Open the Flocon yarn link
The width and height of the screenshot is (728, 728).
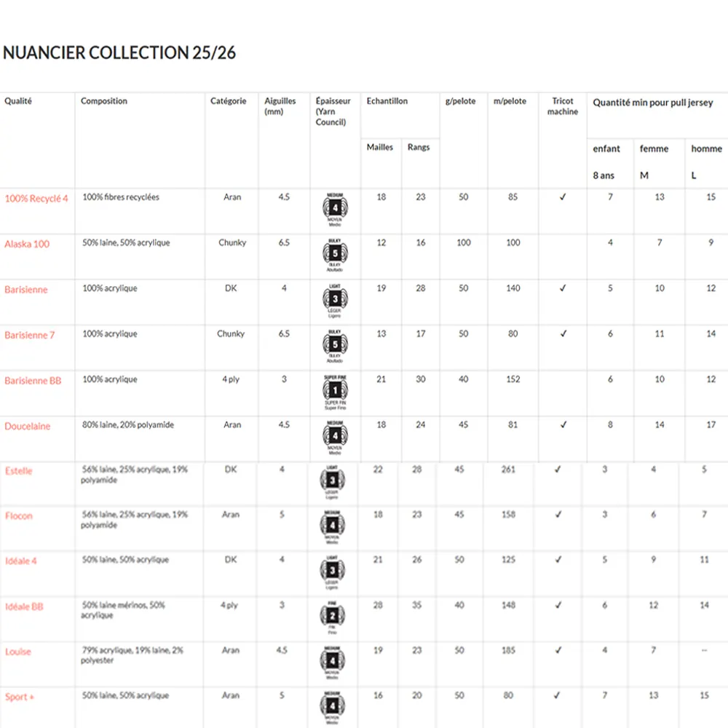(19, 516)
